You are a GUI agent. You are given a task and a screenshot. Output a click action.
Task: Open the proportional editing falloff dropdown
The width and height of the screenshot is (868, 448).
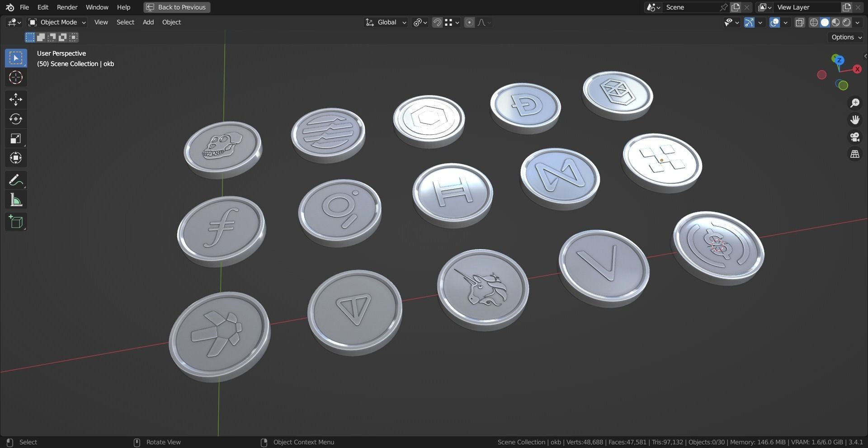[484, 22]
